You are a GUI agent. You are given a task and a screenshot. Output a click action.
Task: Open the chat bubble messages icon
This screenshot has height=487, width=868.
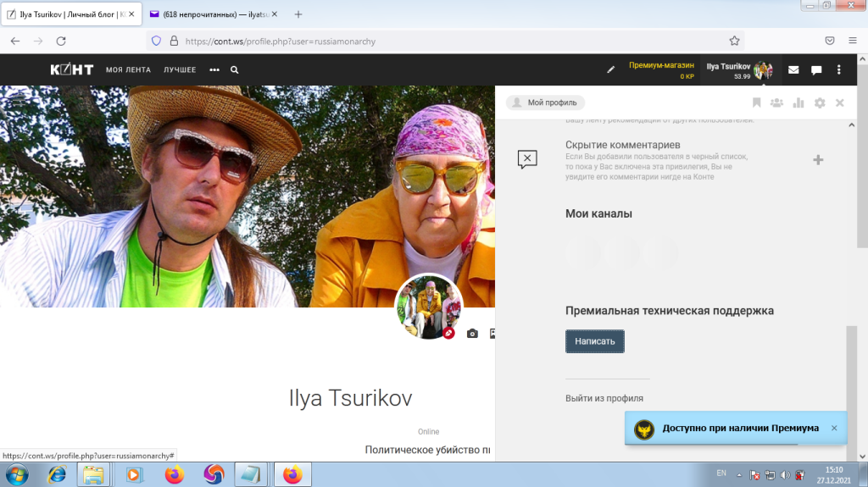tap(816, 70)
